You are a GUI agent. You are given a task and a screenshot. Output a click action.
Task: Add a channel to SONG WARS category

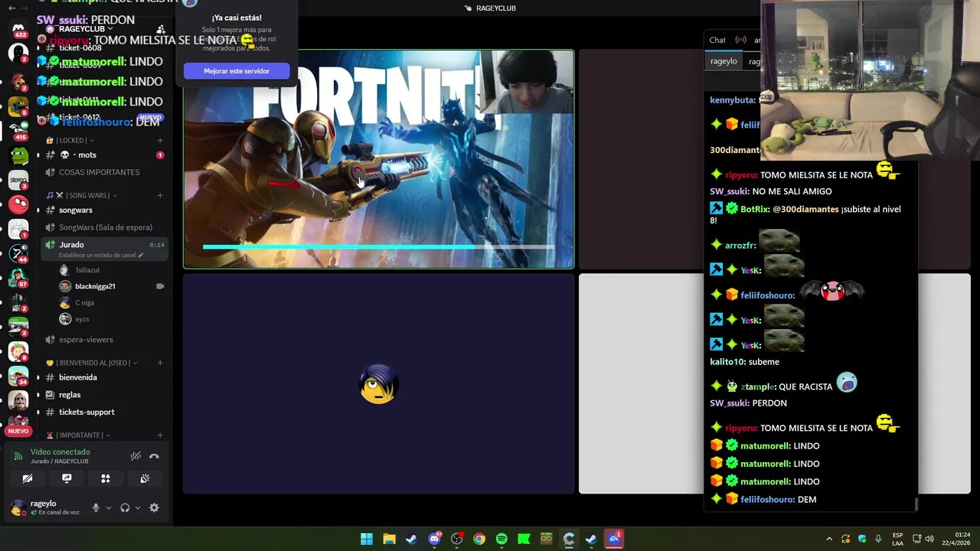tap(160, 195)
